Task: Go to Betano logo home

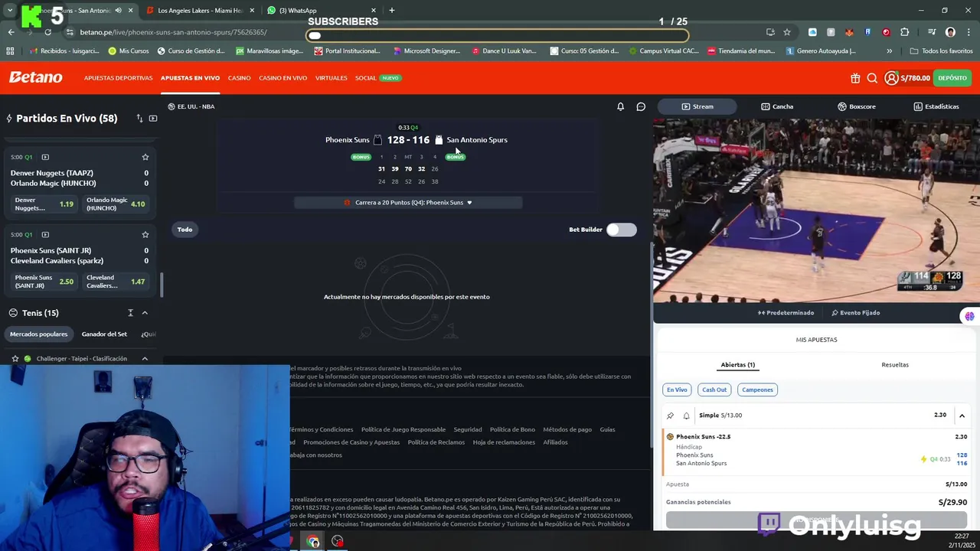Action: 35,77
